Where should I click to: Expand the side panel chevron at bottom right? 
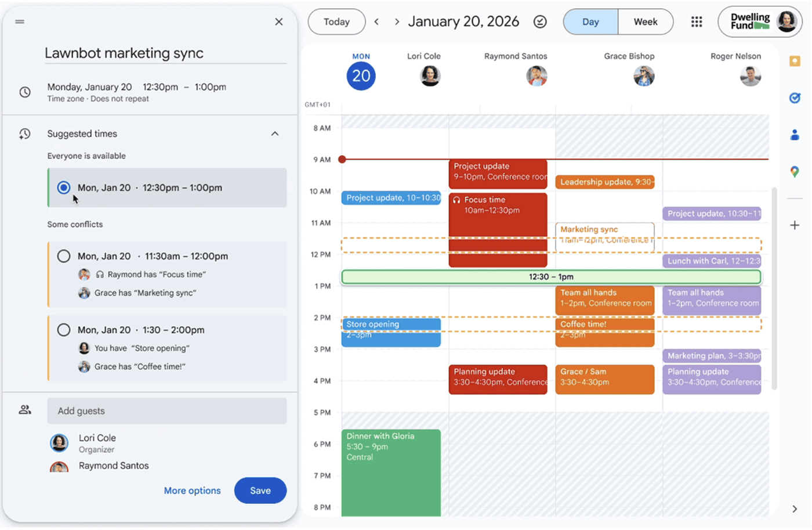click(795, 509)
